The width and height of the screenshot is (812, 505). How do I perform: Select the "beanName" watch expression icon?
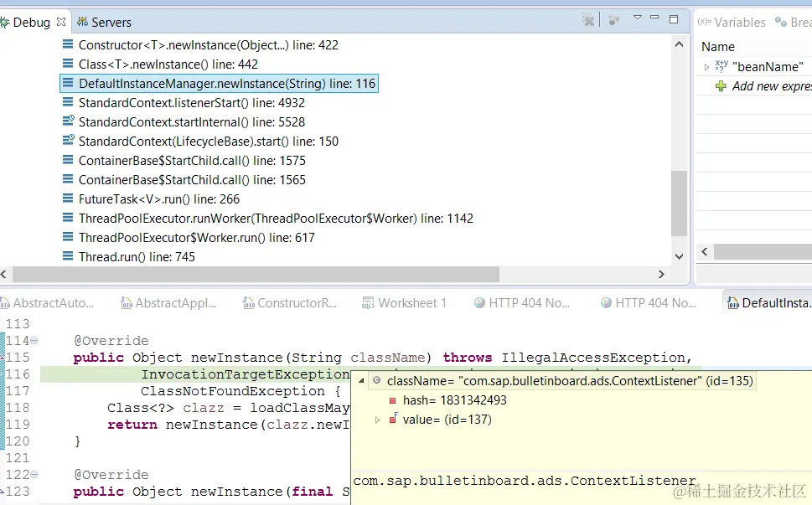point(721,65)
